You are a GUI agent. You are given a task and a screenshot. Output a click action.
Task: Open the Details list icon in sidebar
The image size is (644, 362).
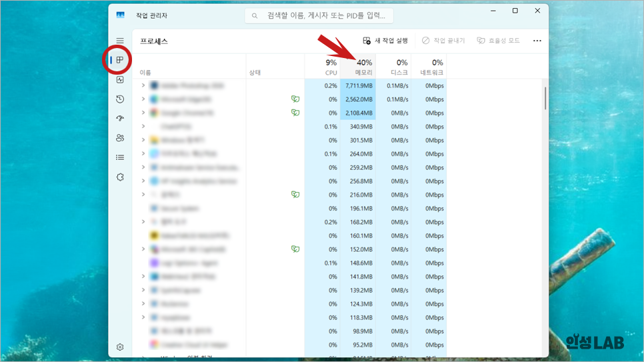tap(120, 157)
